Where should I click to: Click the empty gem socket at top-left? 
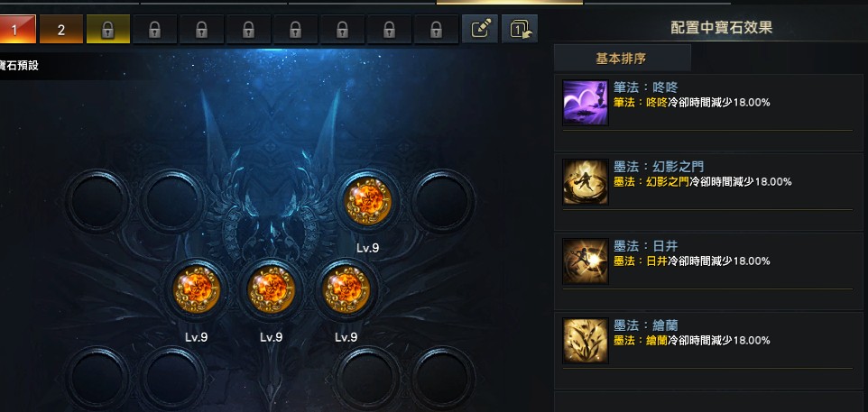[97, 201]
